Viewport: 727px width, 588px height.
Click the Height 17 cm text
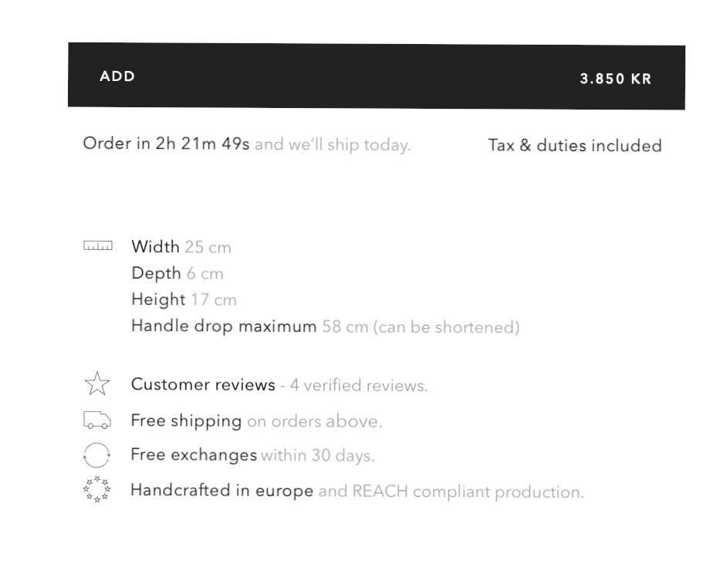tap(184, 299)
